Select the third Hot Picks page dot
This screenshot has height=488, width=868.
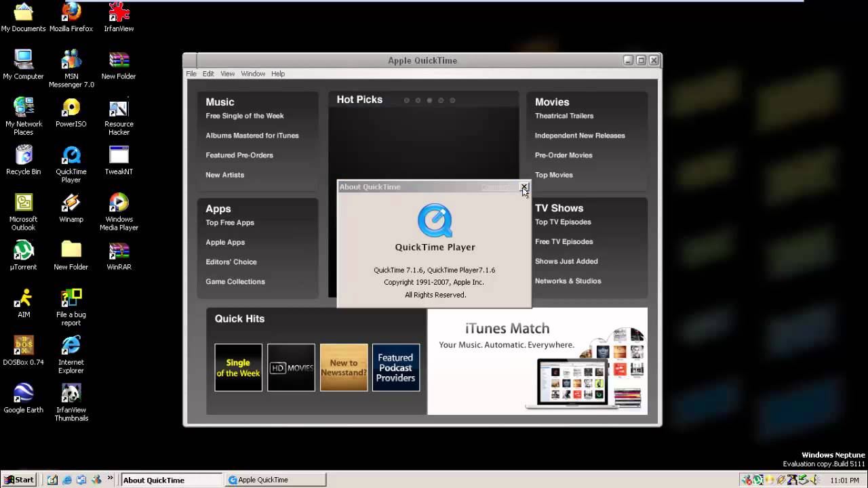429,100
